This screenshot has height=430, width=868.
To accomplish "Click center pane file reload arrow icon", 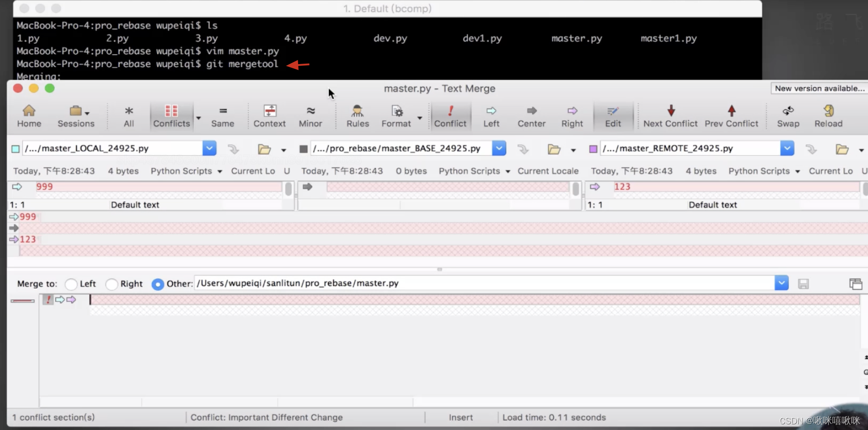I will (523, 149).
